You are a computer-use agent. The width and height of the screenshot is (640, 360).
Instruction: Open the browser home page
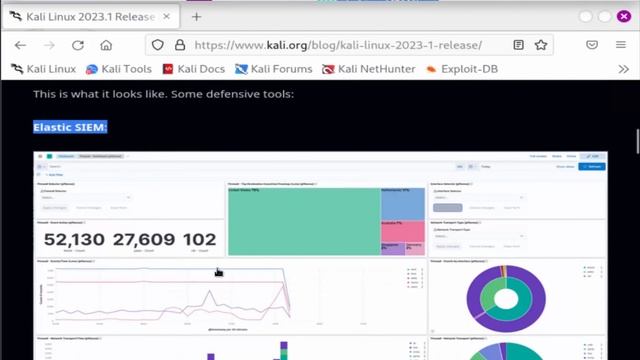tap(106, 45)
